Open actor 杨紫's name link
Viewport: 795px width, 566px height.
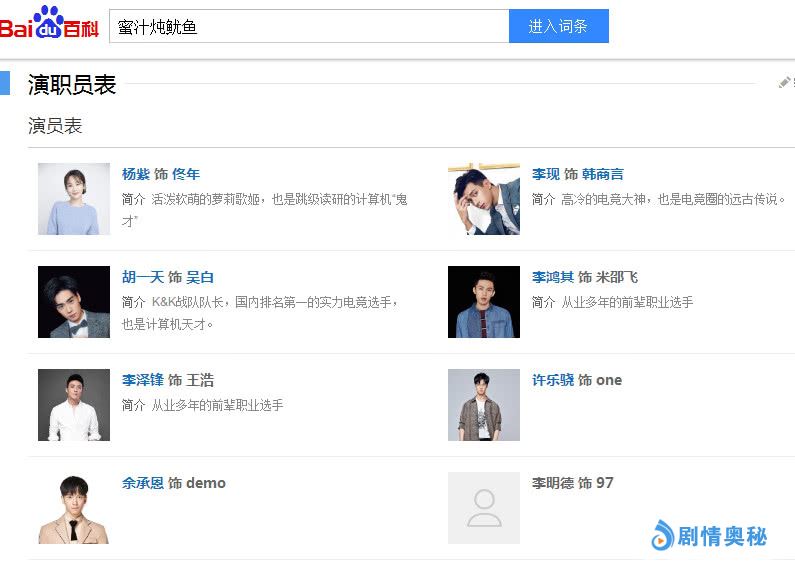point(135,174)
